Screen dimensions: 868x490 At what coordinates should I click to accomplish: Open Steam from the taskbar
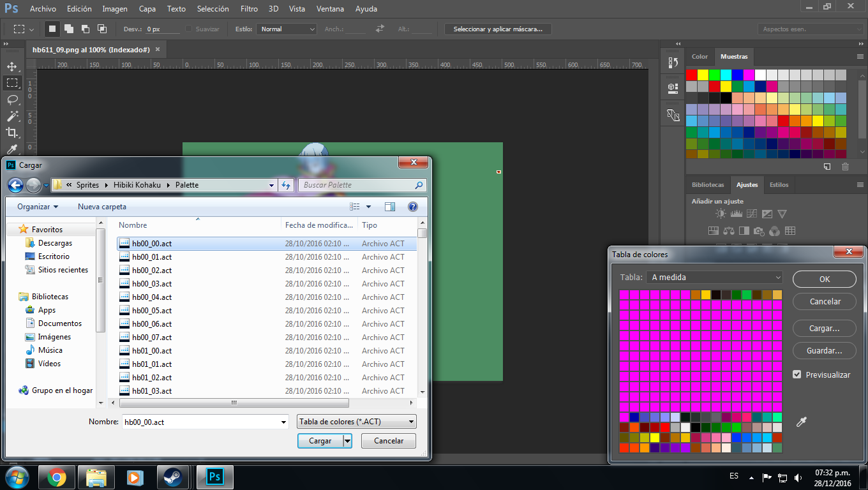point(172,477)
